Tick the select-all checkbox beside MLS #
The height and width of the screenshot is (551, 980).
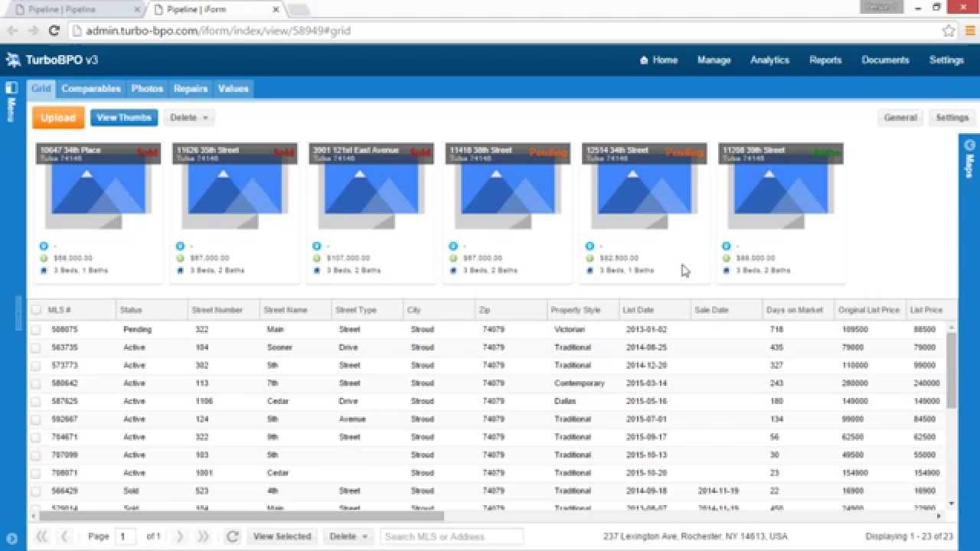pyautogui.click(x=36, y=310)
